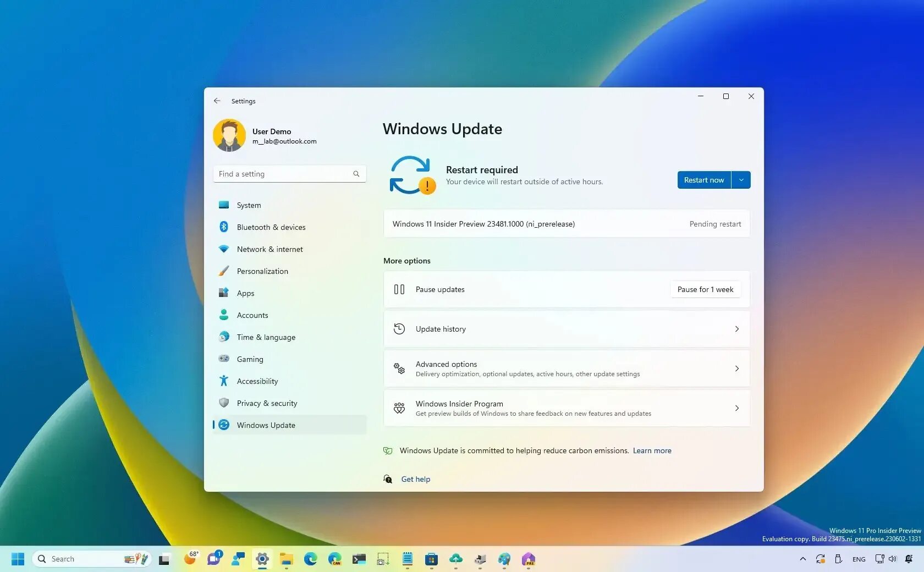Viewport: 924px width, 572px height.
Task: Select Windows Update in the sidebar
Action: point(289,425)
